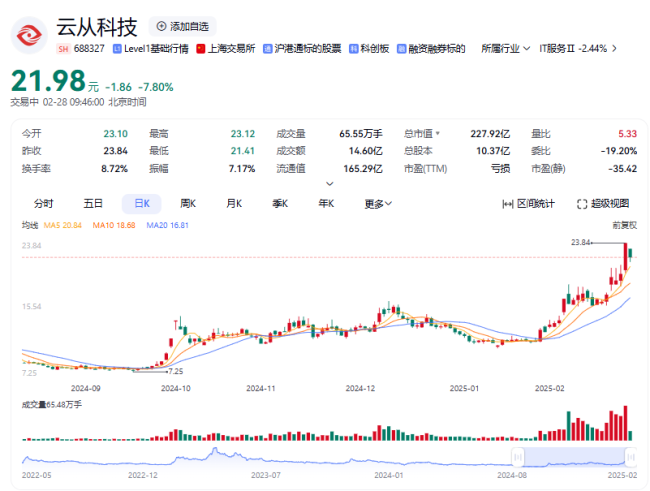Click 最高 value 23.12
The height and width of the screenshot is (491, 650).
point(243,134)
